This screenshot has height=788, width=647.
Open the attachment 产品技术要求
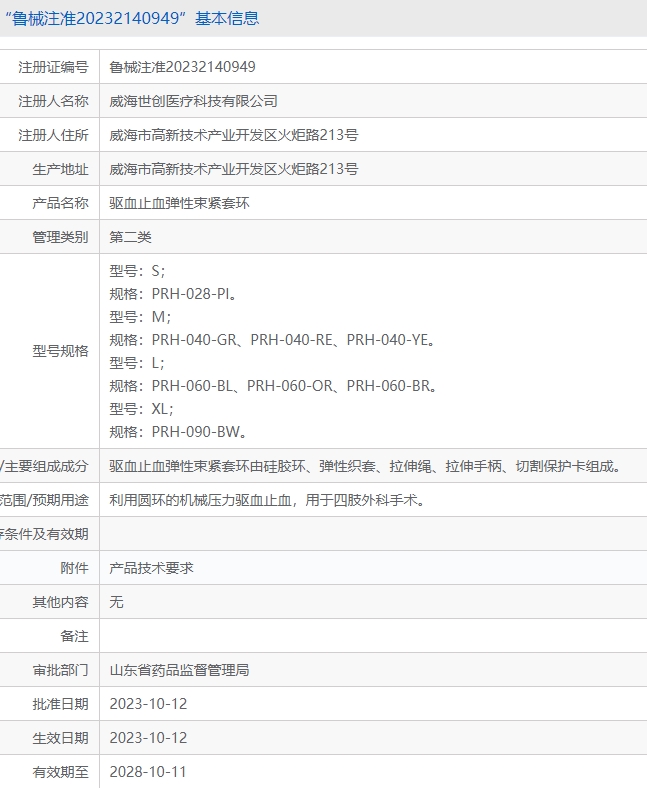click(x=151, y=568)
